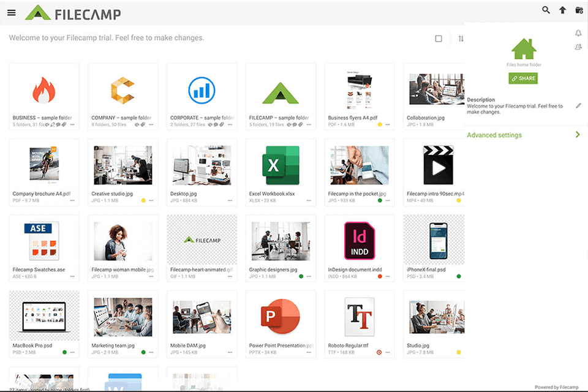Viewport: 588px width, 392px height.
Task: Edit description with the pencil icon
Action: coord(578,106)
